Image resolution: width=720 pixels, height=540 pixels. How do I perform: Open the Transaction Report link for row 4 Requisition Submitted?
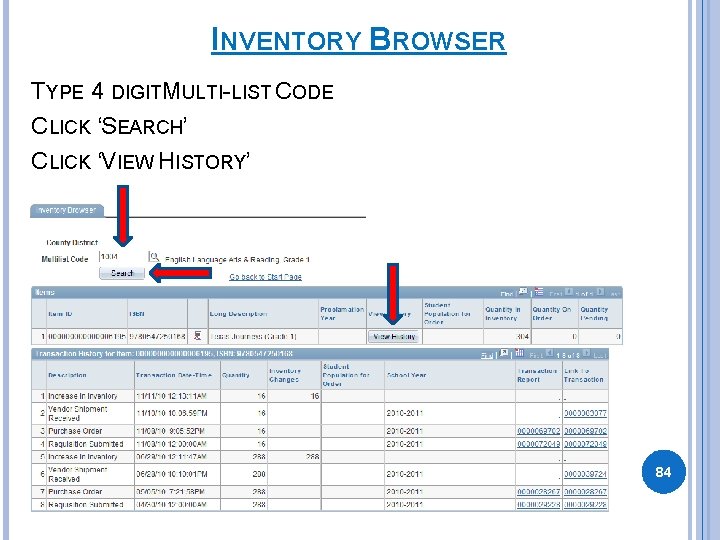click(x=539, y=444)
